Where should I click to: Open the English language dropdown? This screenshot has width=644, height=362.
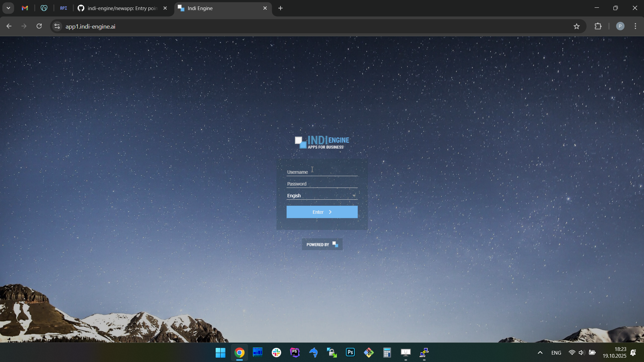(321, 196)
